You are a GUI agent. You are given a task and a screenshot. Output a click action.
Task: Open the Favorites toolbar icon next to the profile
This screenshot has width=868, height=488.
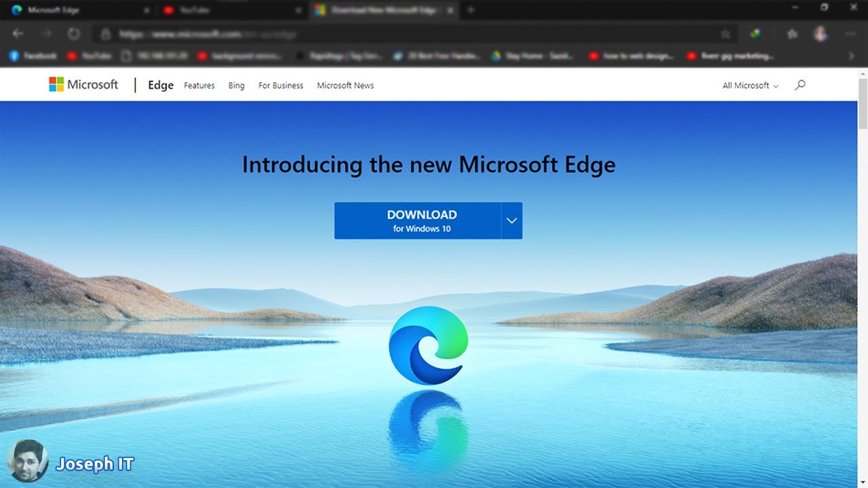coord(791,33)
